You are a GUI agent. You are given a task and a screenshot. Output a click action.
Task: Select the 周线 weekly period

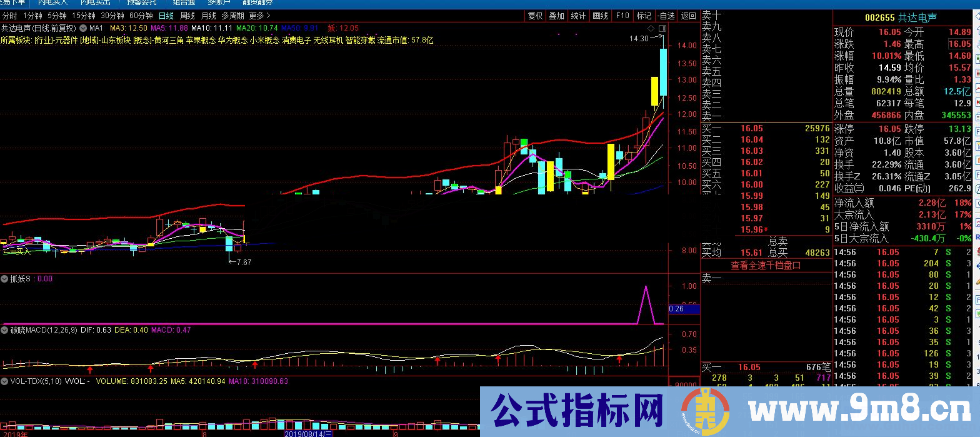(x=187, y=16)
